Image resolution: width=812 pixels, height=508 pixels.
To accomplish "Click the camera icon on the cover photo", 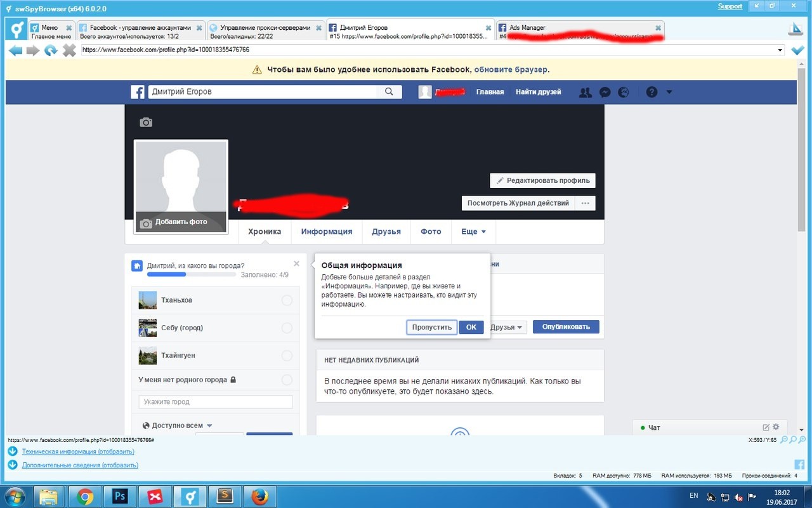I will click(146, 122).
